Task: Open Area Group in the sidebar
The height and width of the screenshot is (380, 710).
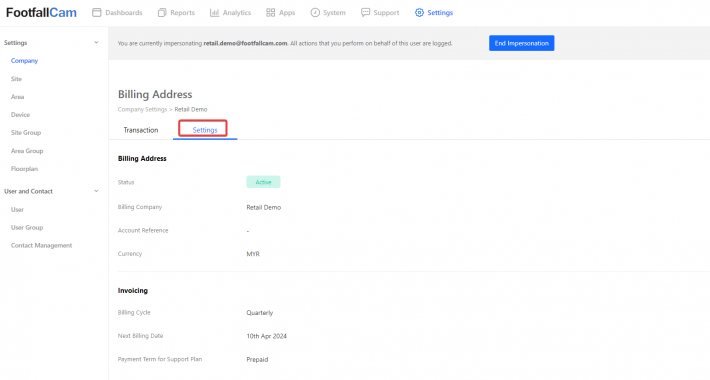Action: [27, 151]
